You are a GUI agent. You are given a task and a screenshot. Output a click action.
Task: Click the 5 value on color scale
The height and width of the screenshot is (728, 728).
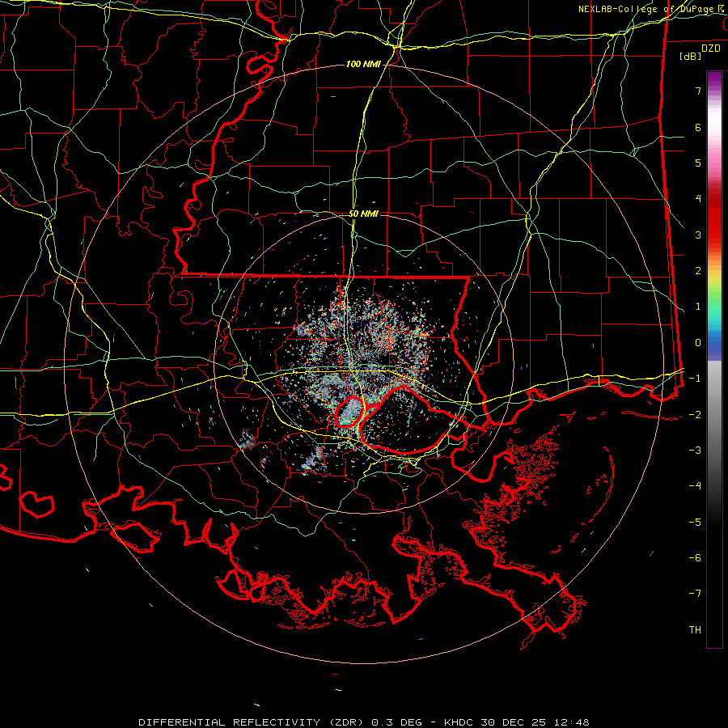point(698,163)
